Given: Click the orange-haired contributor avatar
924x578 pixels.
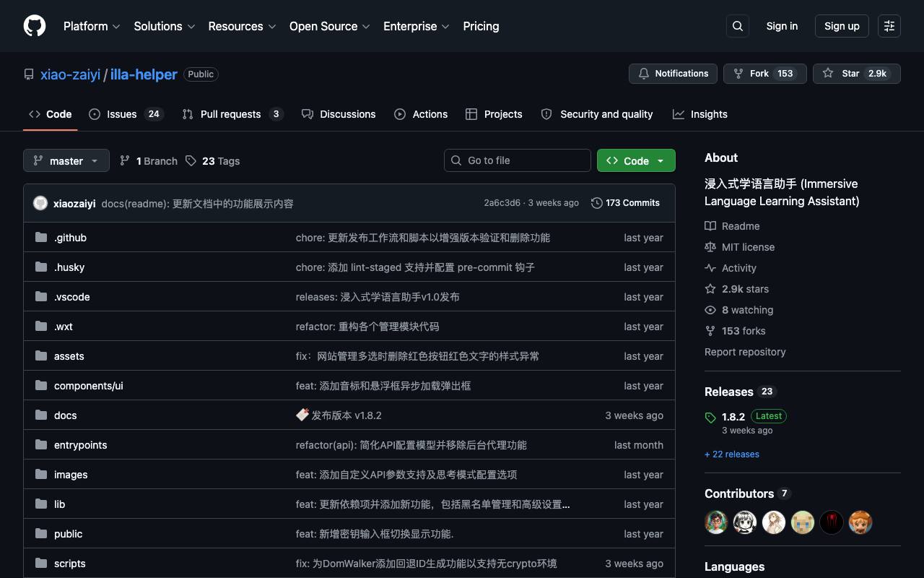Looking at the screenshot, I should (860, 522).
